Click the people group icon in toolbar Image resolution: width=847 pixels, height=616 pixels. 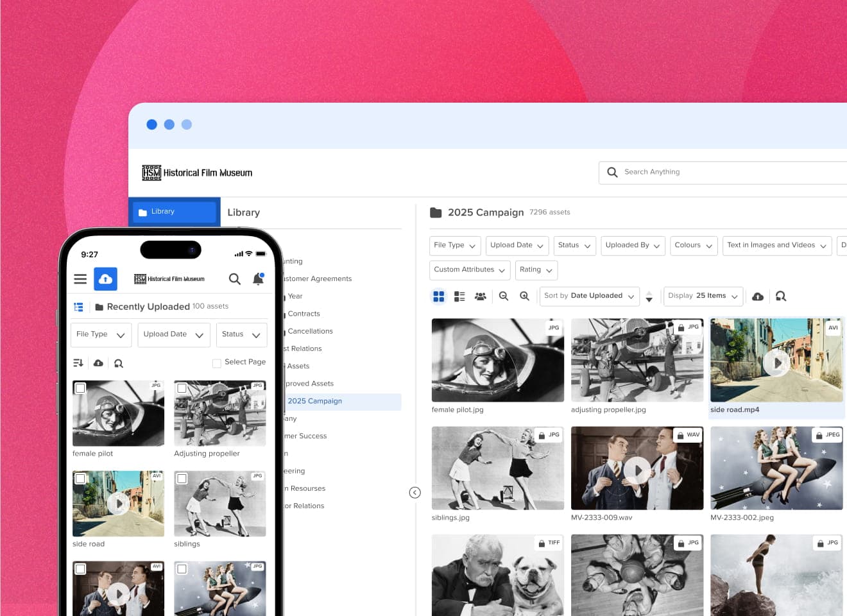coord(480,296)
